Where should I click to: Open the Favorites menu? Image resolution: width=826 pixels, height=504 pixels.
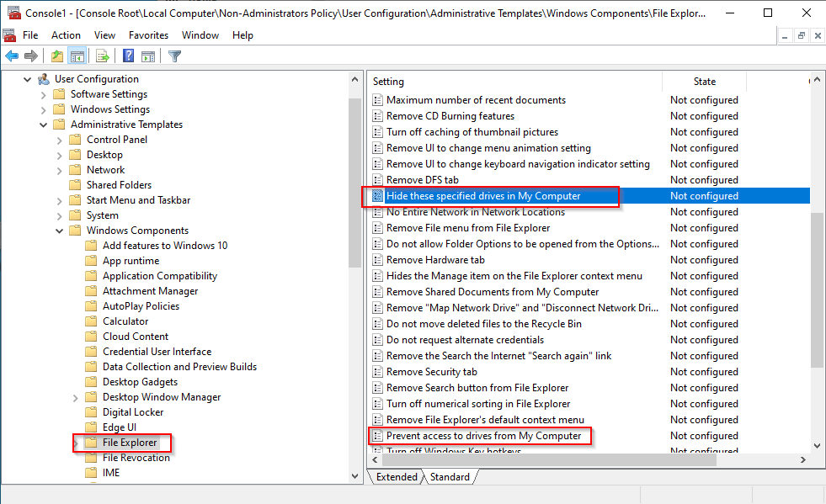[x=148, y=35]
